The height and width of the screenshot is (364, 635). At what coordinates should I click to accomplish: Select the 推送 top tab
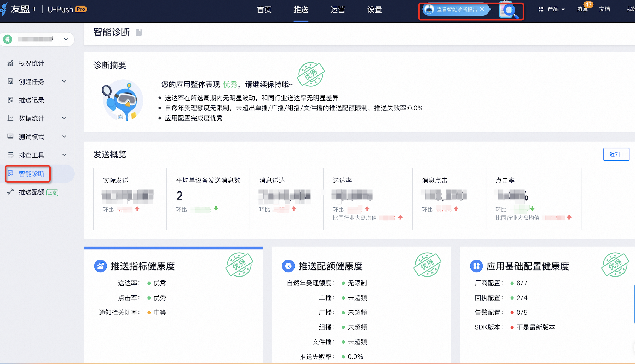(301, 10)
